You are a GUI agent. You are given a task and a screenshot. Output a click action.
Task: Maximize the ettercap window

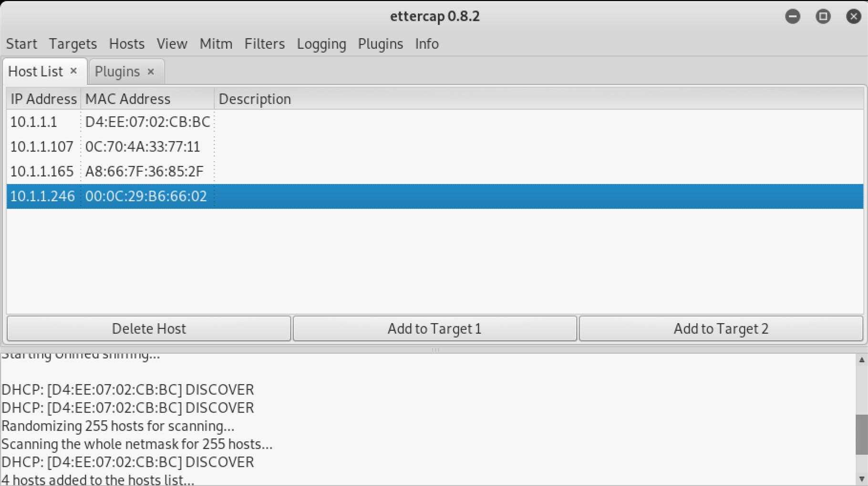tap(823, 17)
